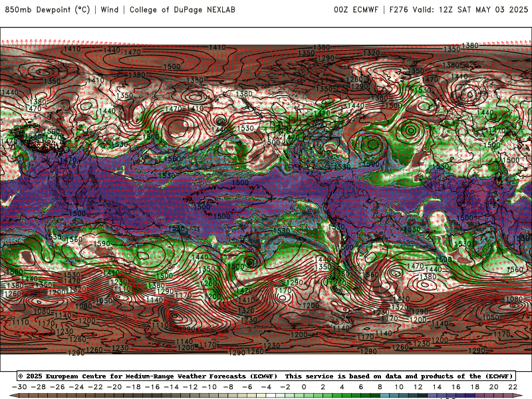Click the '-16' color scale label
The width and height of the screenshot is (532, 399).
tap(152, 387)
